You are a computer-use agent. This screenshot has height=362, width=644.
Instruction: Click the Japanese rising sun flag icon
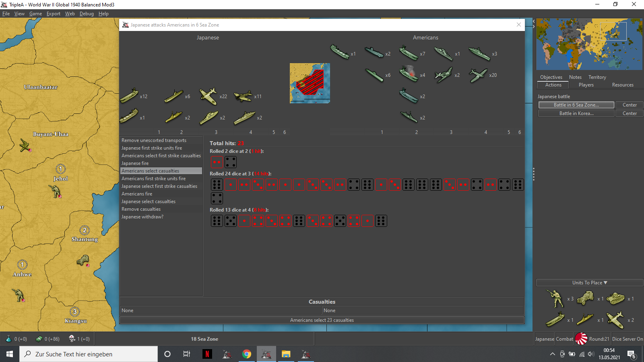pyautogui.click(x=581, y=339)
